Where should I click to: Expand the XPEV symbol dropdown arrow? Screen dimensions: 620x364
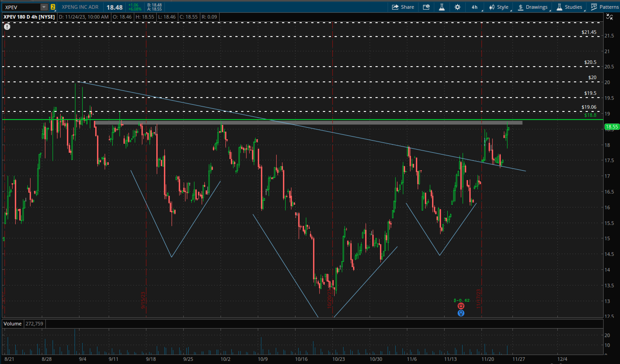[44, 7]
